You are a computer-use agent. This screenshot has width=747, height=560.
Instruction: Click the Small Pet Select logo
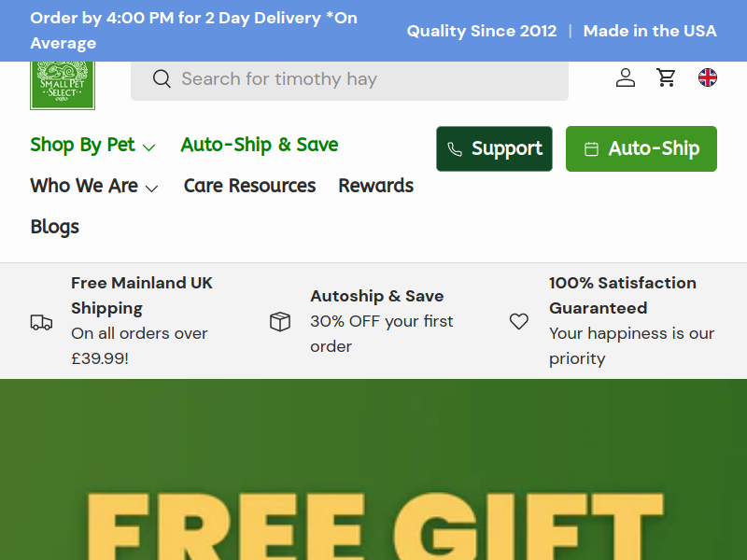click(x=63, y=85)
